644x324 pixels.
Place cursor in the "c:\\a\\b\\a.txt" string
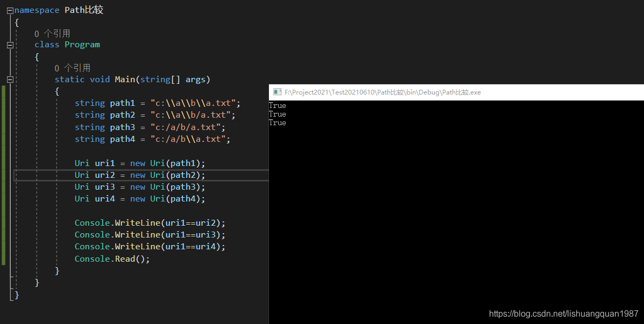(195, 103)
